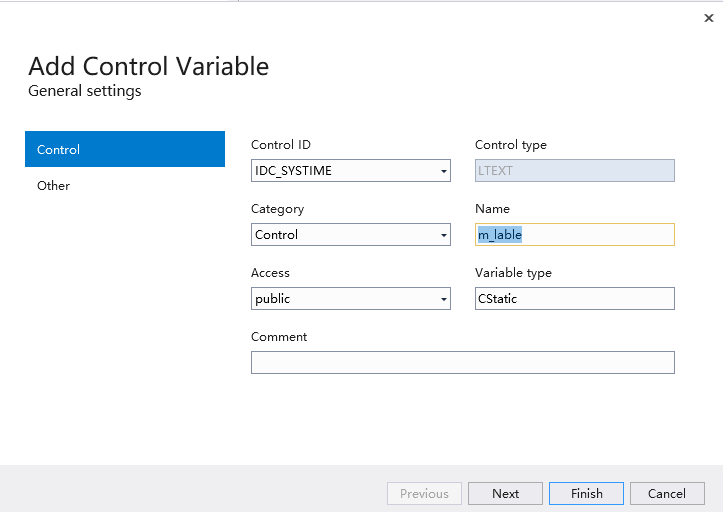Cancel the wizard dialog
The image size is (723, 512).
(x=667, y=494)
